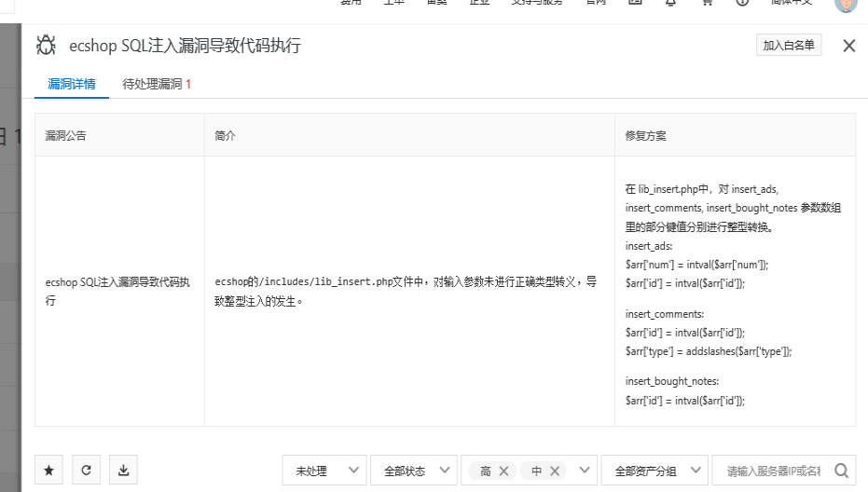
Task: Click the refresh icon button
Action: click(x=86, y=471)
